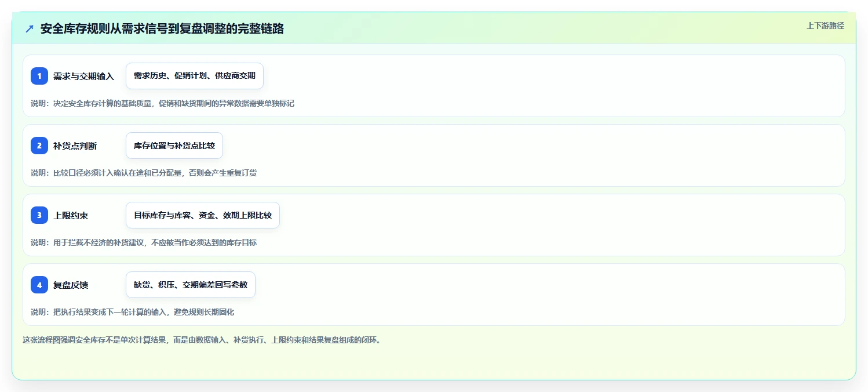Click the arrow icon beside the title

[x=30, y=28]
